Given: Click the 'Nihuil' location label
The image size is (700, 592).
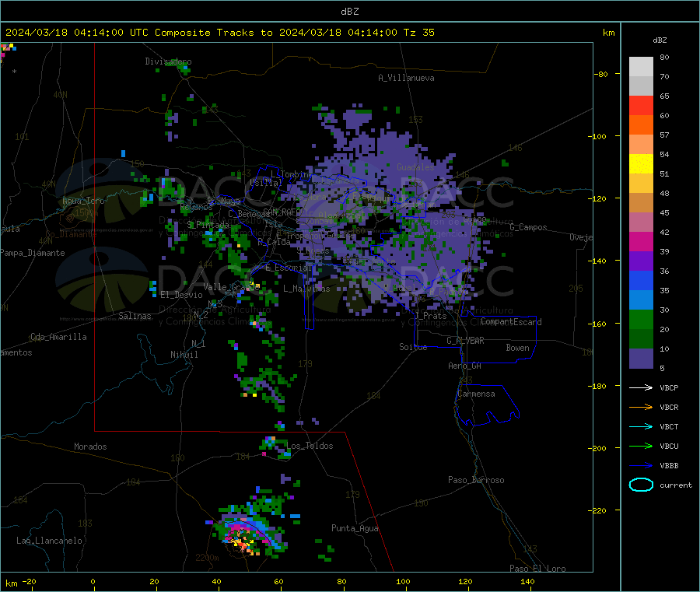Looking at the screenshot, I should 184,355.
